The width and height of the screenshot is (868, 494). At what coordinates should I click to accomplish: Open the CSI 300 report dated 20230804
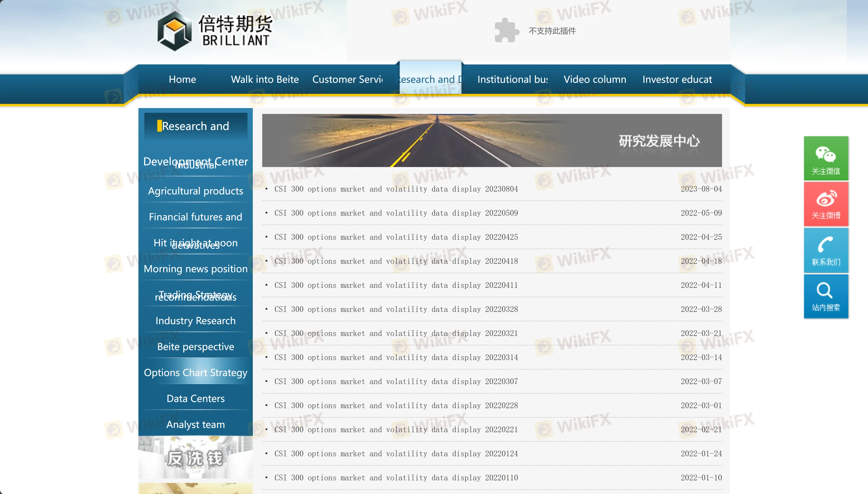tap(396, 189)
